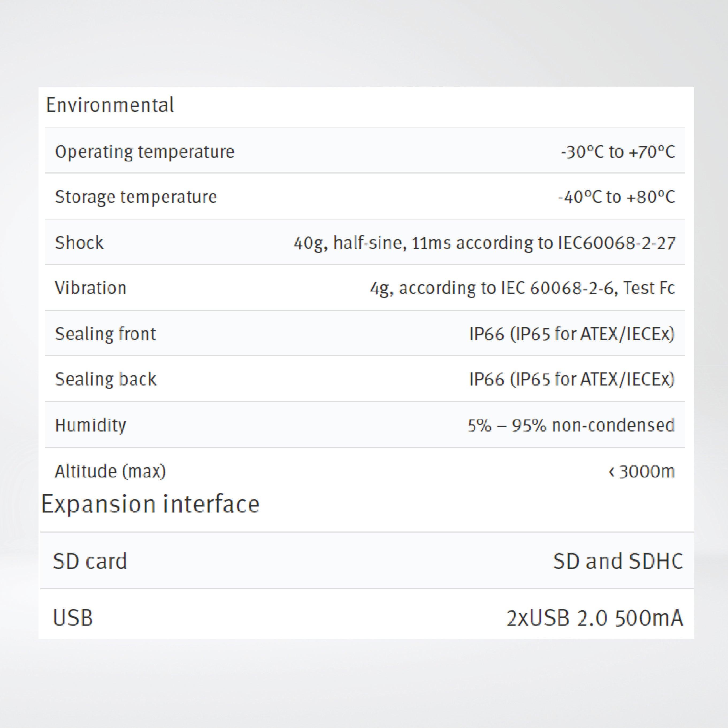This screenshot has width=728, height=728.
Task: Click the Environmental section heading
Action: (110, 105)
